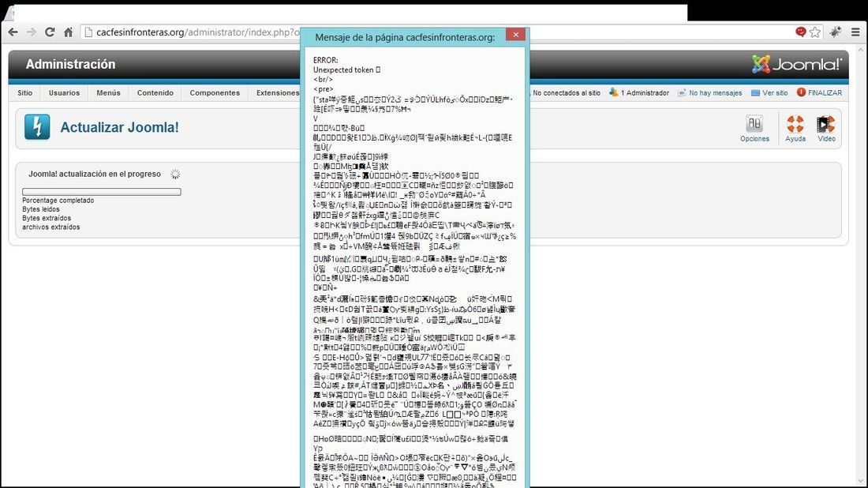
Task: Click 'Unexpected token' error line
Action: (346, 69)
